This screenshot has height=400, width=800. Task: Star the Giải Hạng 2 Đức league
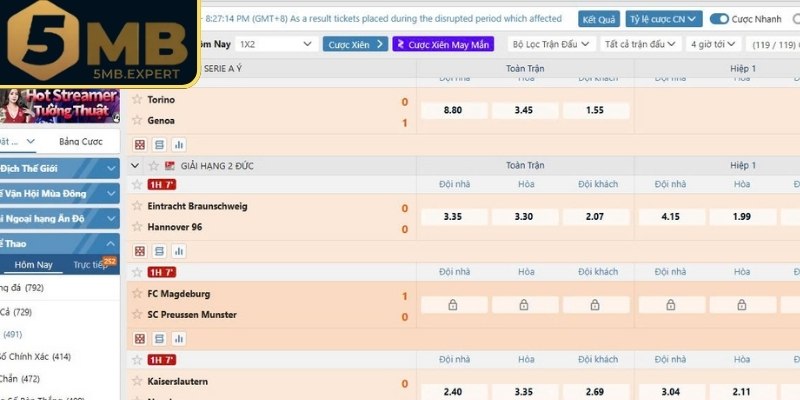[x=153, y=165]
